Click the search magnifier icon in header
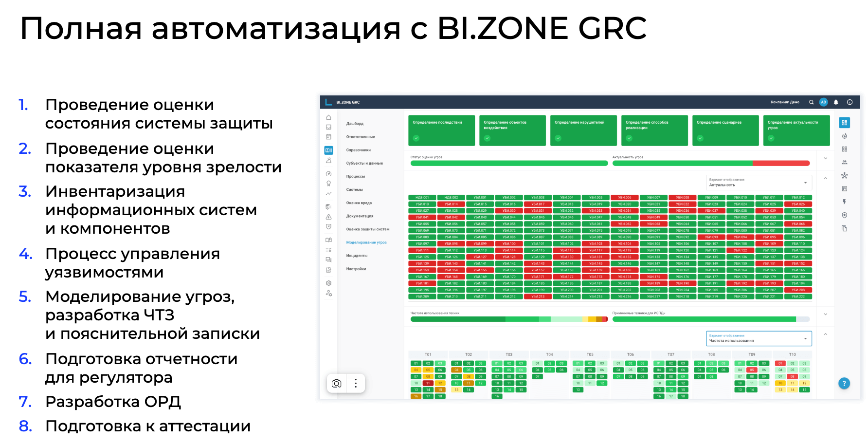Viewport: 868px width, 445px height. [811, 102]
